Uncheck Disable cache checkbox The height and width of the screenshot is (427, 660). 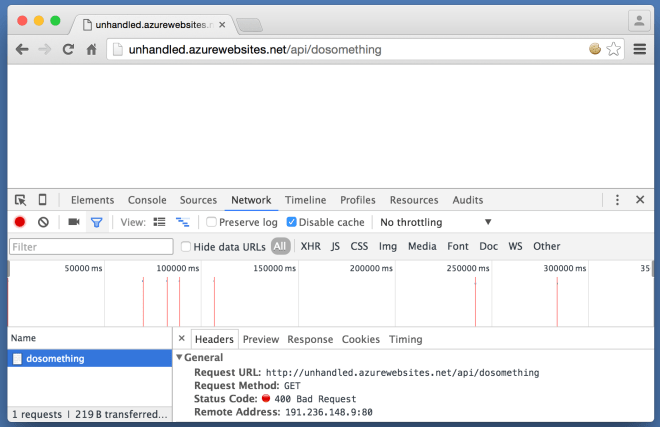(x=291, y=222)
